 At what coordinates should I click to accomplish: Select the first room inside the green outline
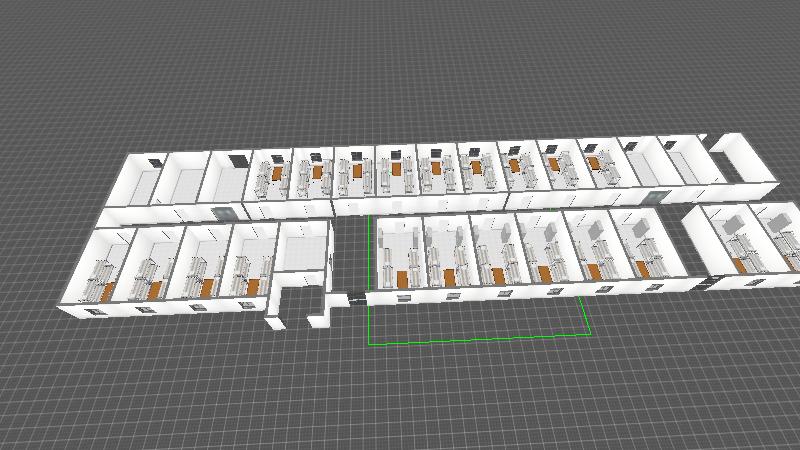point(399,255)
